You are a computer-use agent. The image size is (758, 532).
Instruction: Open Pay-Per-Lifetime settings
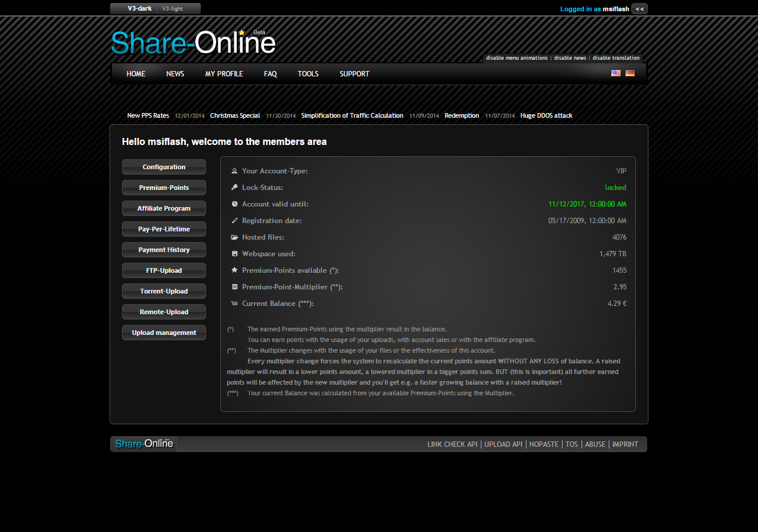[164, 229]
